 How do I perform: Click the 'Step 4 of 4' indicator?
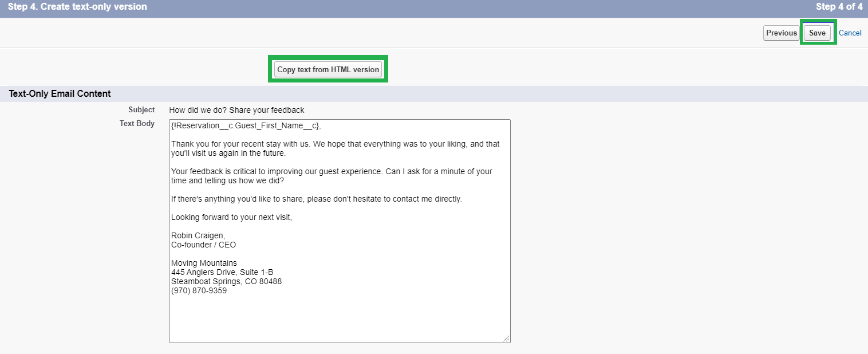click(x=839, y=6)
